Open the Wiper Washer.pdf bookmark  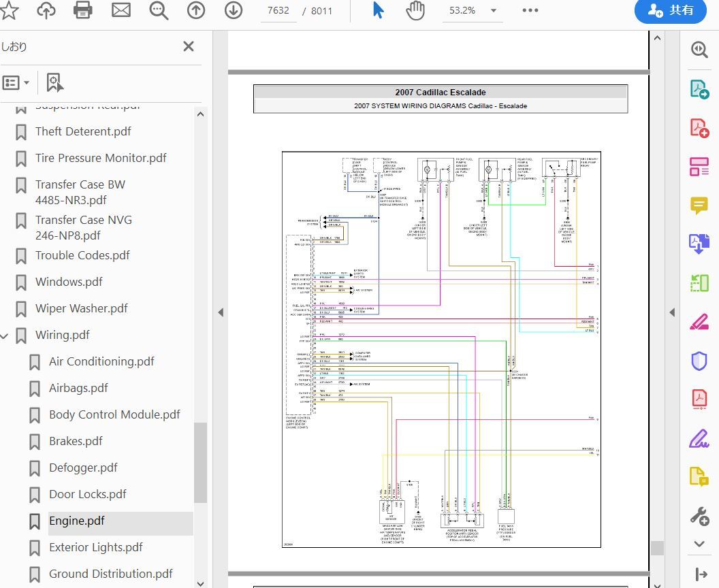click(x=82, y=308)
